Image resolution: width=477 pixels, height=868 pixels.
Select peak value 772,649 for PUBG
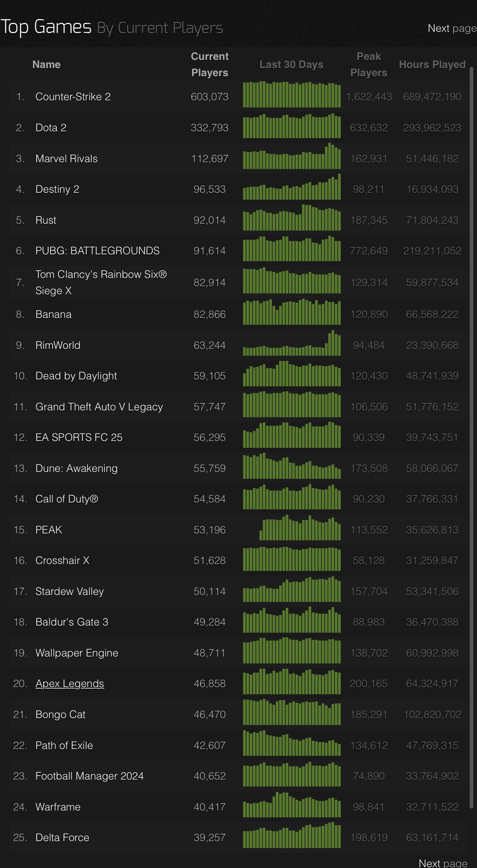(x=369, y=251)
